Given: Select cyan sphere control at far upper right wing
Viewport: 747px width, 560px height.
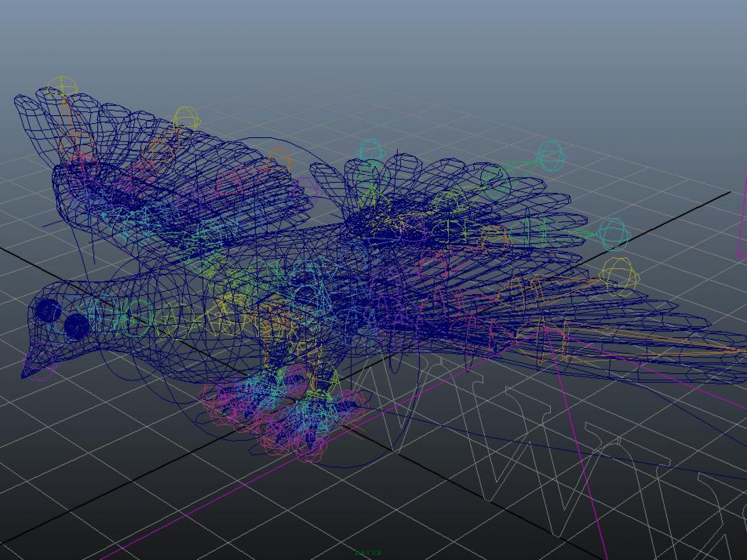Looking at the screenshot, I should 551,157.
